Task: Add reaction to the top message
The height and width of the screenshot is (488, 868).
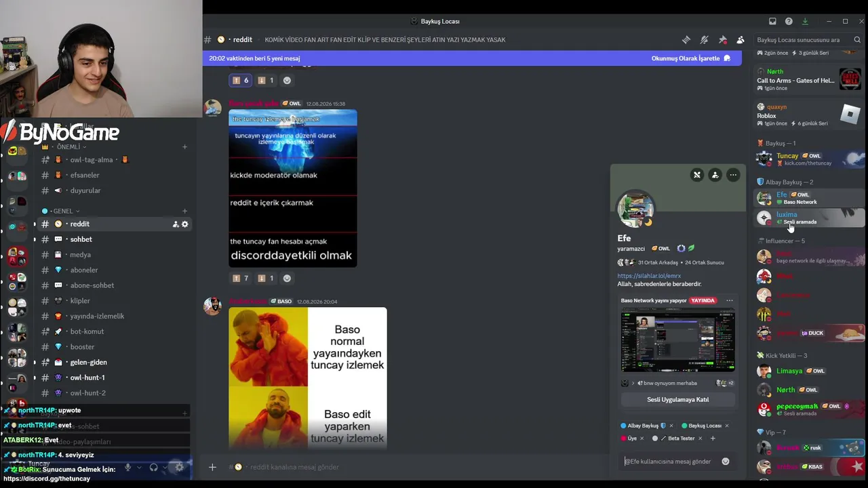Action: coord(287,80)
